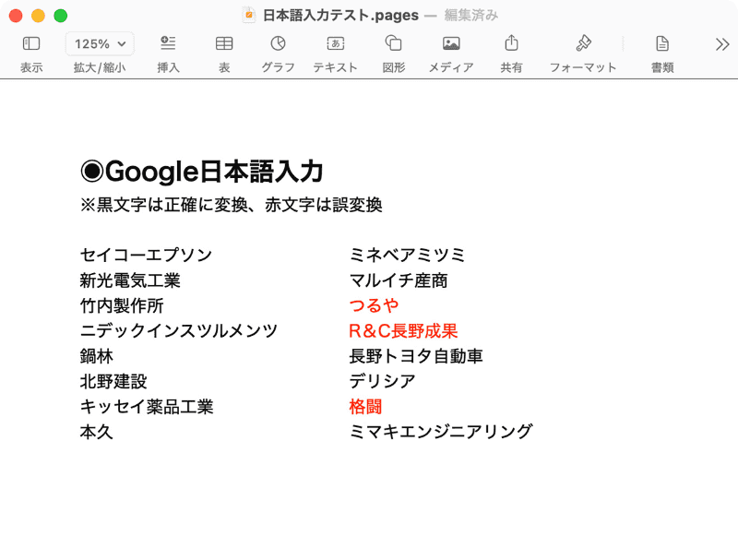Viewport: 738px width, 560px height.
Task: Enter full screen with green button
Action: coord(61,16)
